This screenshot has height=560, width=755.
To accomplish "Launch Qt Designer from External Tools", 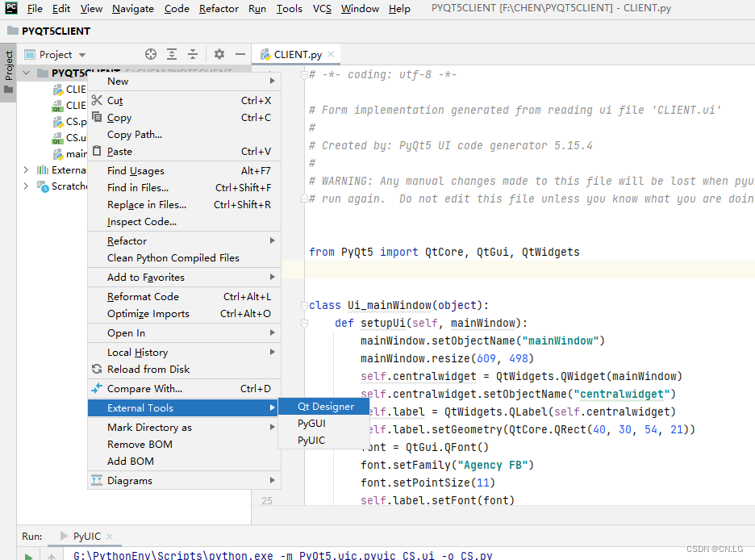I will pyautogui.click(x=323, y=406).
